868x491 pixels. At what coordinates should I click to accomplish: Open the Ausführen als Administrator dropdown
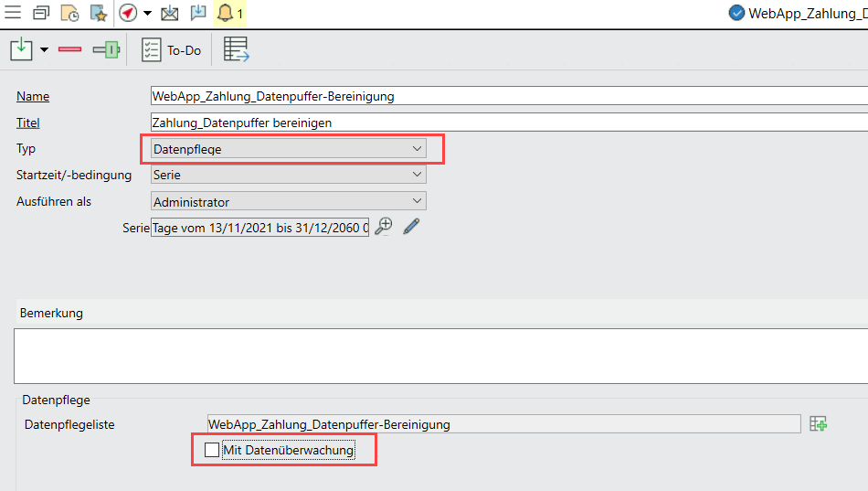point(288,201)
